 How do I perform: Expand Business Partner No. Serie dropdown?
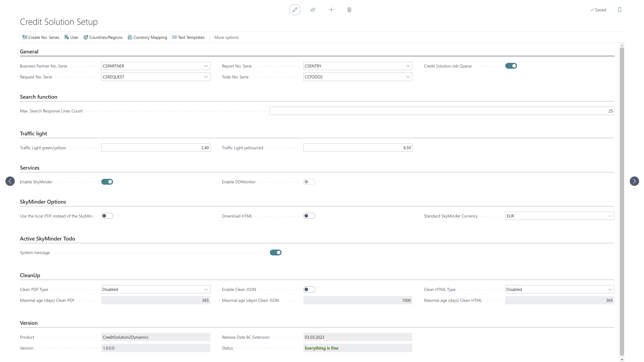click(x=206, y=66)
